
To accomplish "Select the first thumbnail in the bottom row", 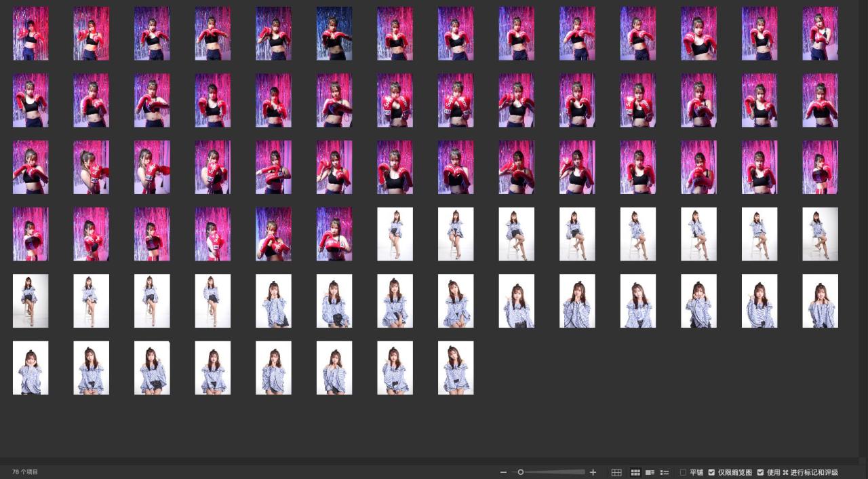I will click(x=31, y=368).
